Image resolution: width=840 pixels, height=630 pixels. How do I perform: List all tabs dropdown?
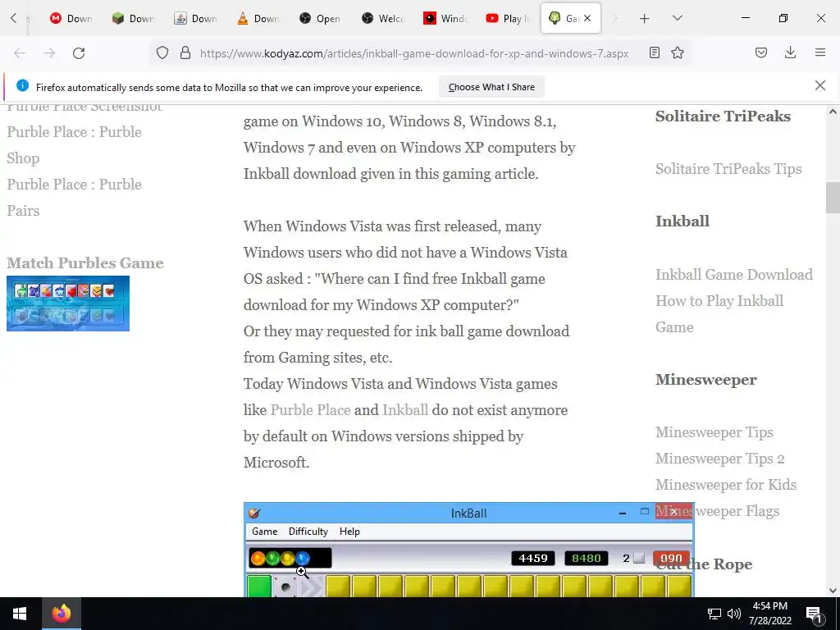click(x=677, y=18)
